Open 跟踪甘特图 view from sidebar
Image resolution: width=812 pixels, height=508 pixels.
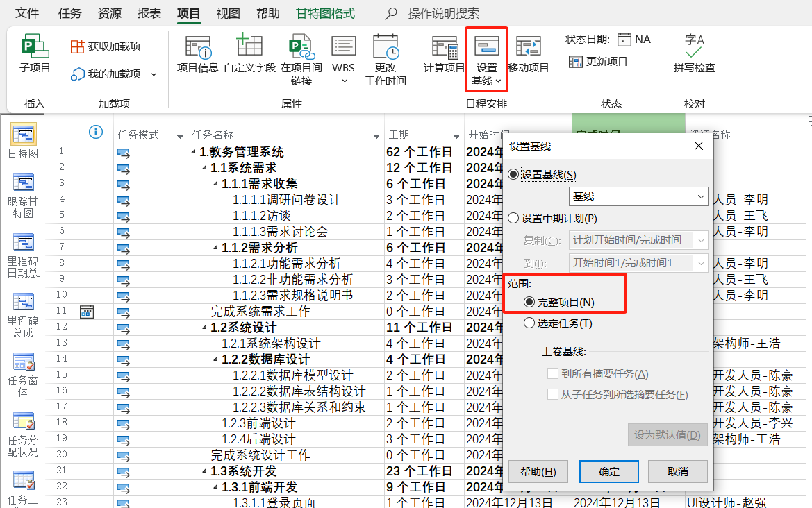23,196
